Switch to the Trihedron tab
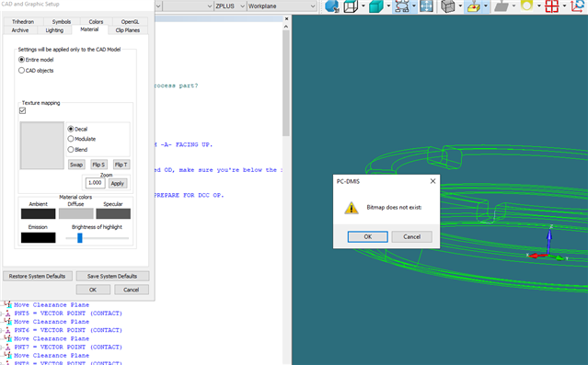This screenshot has width=588, height=365. pos(23,22)
